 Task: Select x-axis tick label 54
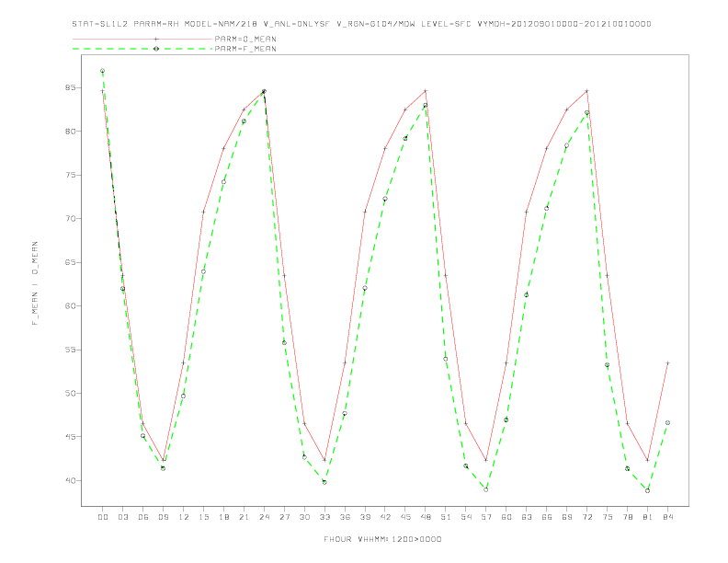coord(466,517)
